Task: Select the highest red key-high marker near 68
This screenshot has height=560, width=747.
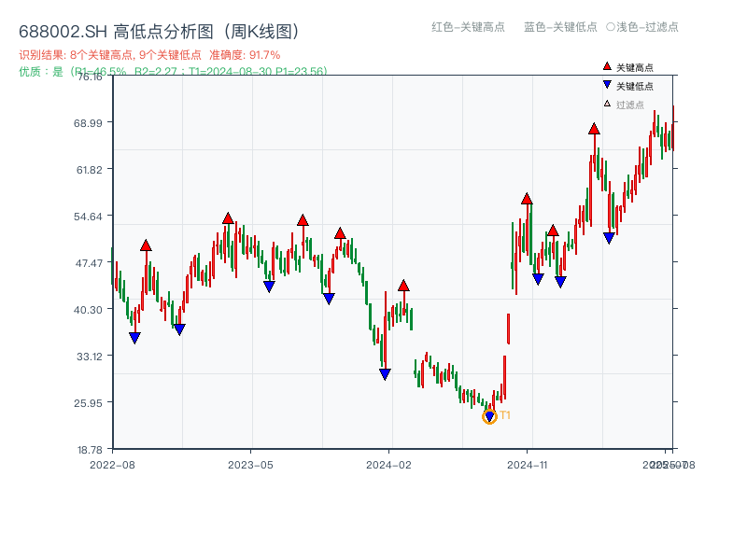Action: pos(594,129)
